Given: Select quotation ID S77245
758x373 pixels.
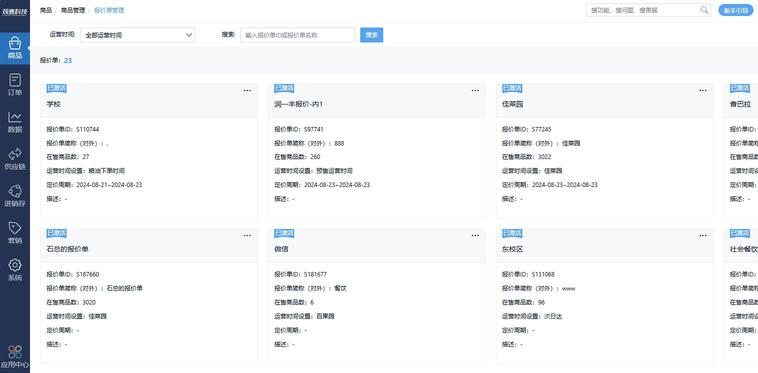Looking at the screenshot, I should [x=541, y=129].
